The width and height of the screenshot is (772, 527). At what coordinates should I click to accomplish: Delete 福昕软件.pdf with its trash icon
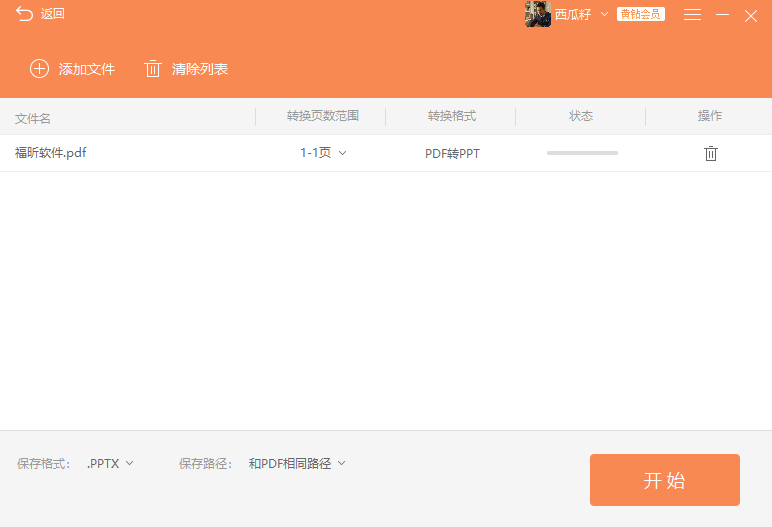pos(710,154)
